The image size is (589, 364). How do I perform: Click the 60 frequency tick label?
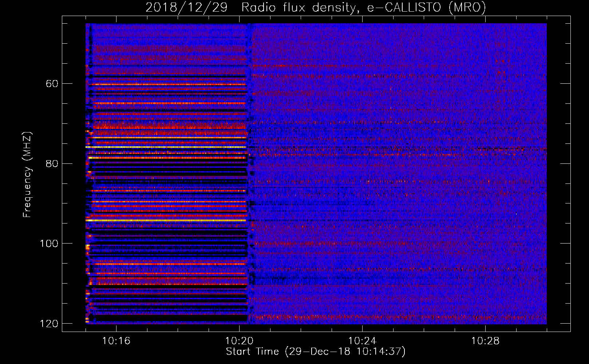(52, 84)
